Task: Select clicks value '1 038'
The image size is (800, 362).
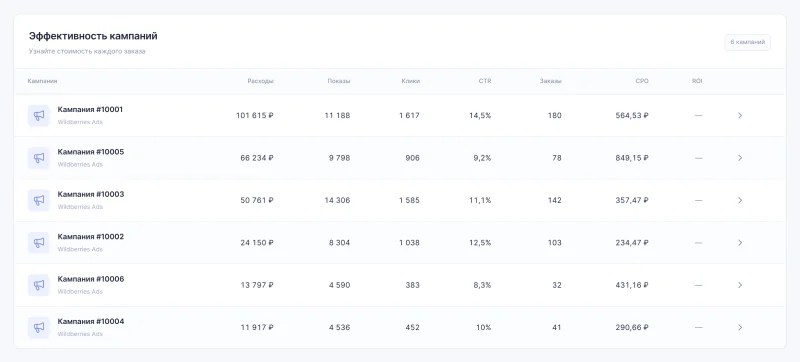Action: (x=409, y=243)
